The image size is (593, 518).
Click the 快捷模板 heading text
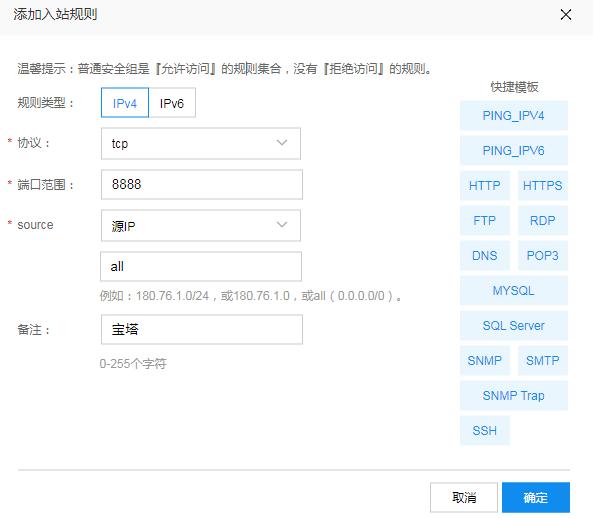(514, 87)
